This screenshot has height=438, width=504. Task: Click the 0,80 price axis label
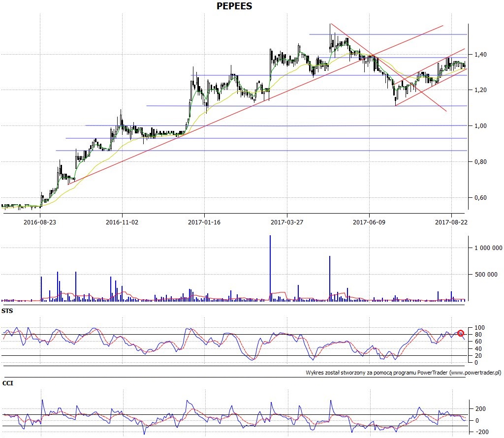tap(481, 161)
